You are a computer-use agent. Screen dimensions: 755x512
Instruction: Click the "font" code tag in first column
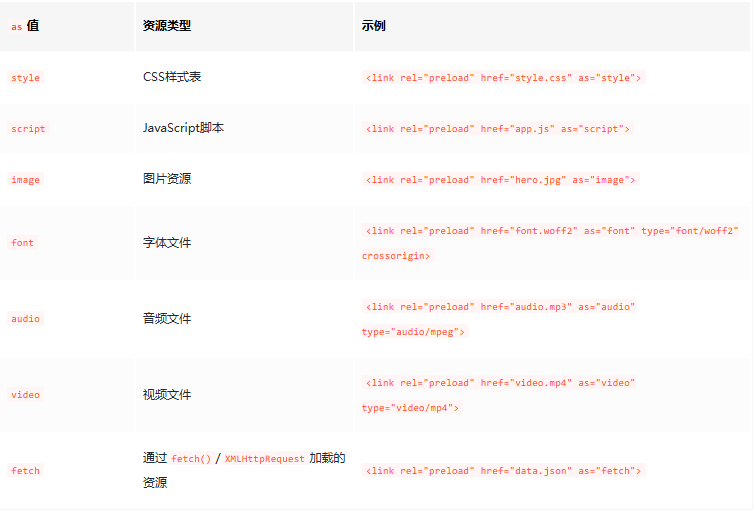[22, 243]
